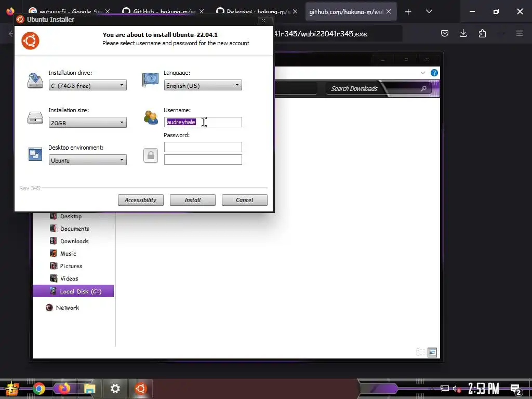Click the network tray icon
Image resolution: width=532 pixels, height=399 pixels.
click(x=445, y=389)
